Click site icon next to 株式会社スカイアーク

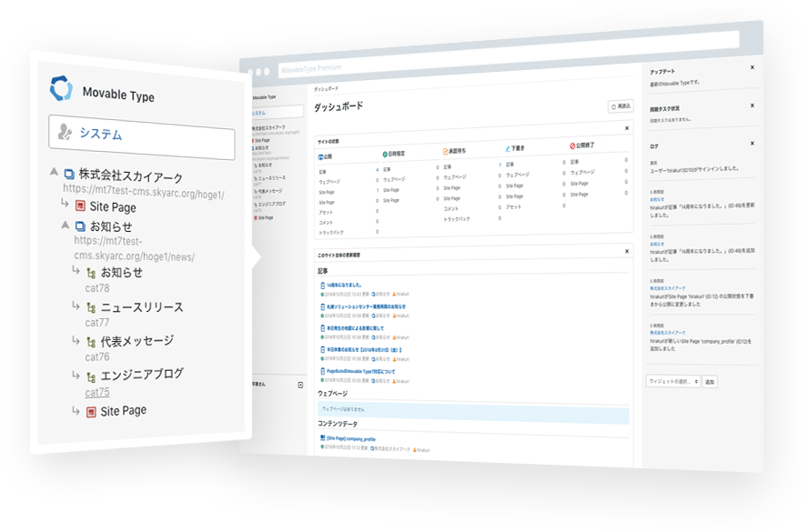69,174
